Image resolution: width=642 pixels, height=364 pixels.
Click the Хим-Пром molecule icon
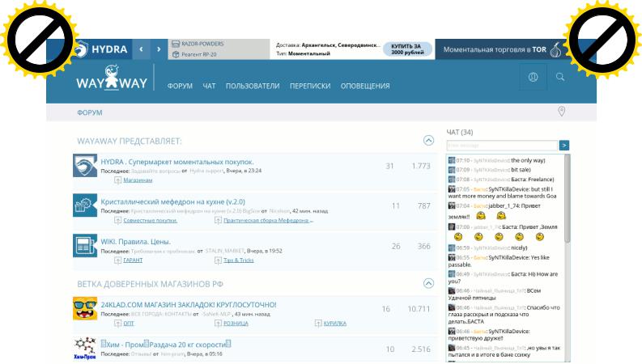[85, 348]
